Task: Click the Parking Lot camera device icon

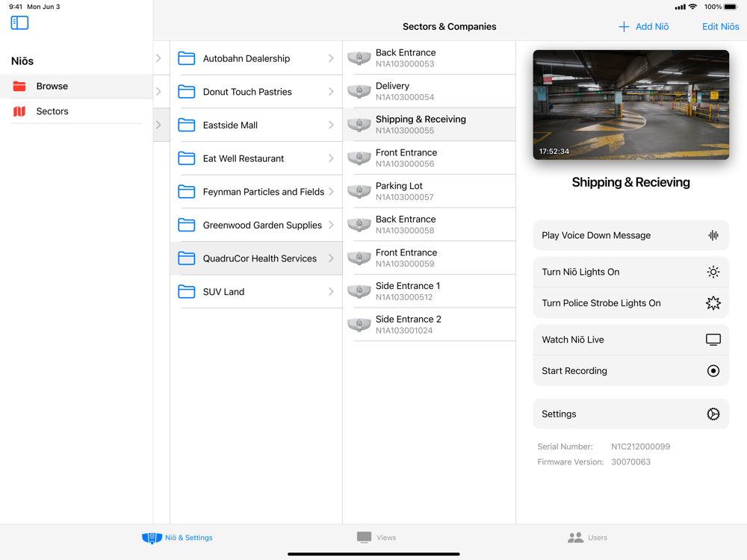Action: point(359,191)
